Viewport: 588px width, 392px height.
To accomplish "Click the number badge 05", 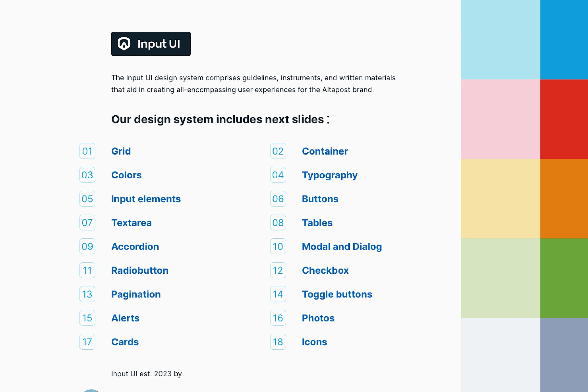I will point(87,199).
